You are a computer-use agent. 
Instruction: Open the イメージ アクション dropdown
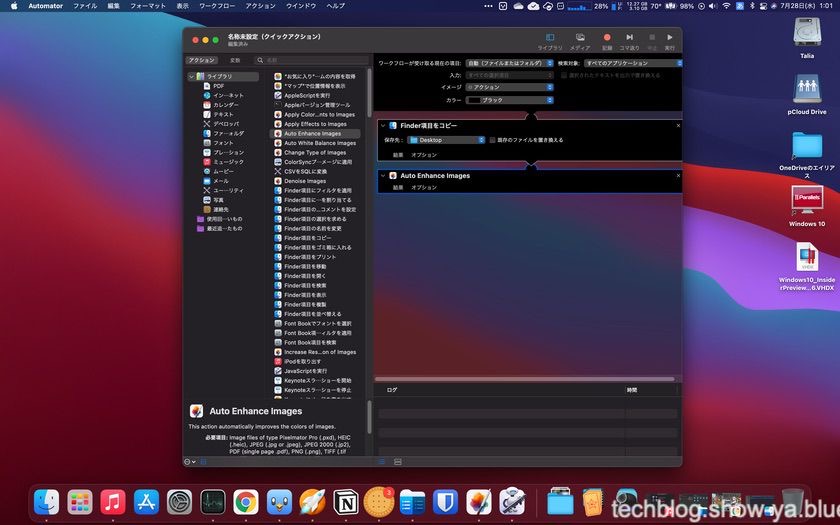pos(509,87)
